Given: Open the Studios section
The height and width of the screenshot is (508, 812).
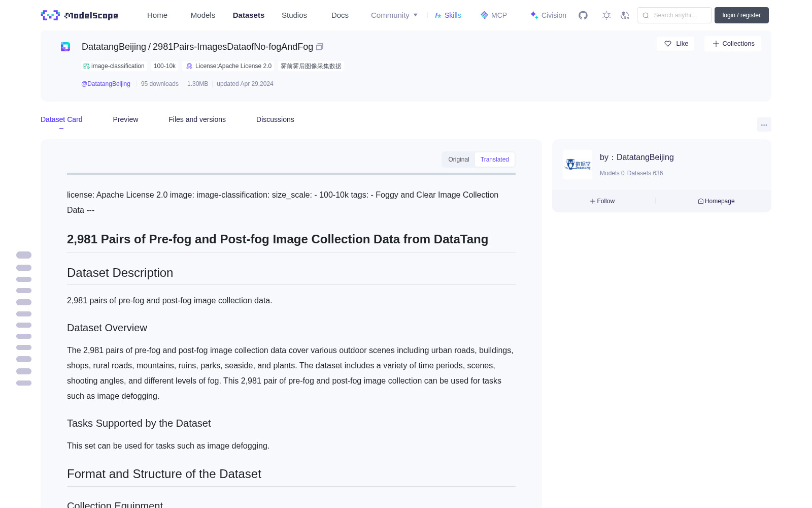Looking at the screenshot, I should (x=294, y=15).
